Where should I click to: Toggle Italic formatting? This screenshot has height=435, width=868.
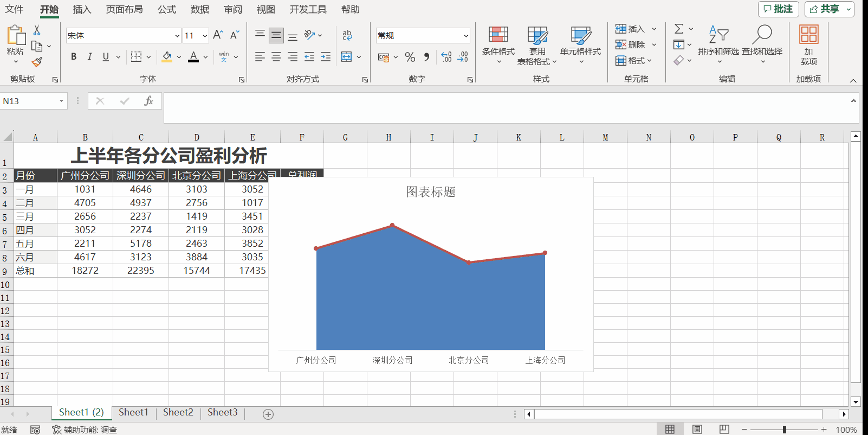(x=90, y=57)
